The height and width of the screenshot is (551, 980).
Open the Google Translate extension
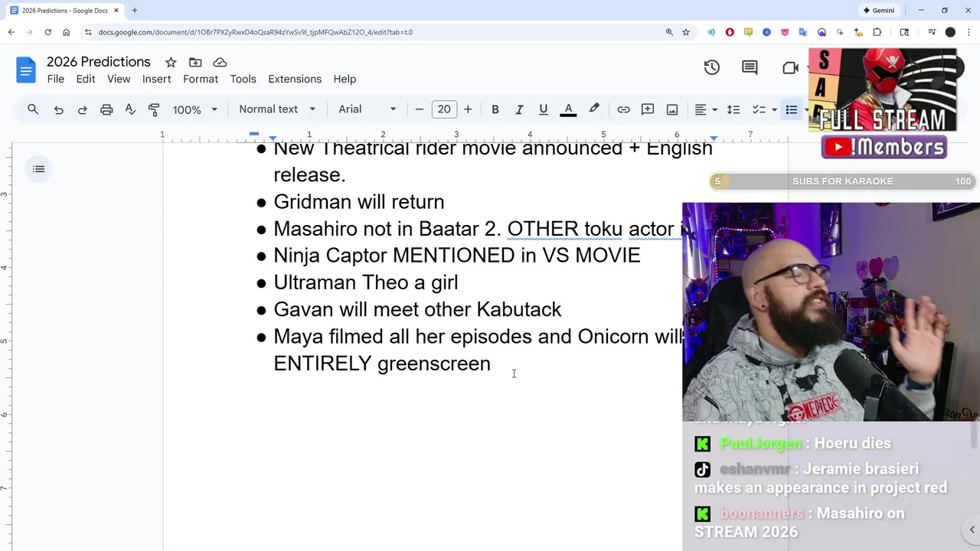803,32
